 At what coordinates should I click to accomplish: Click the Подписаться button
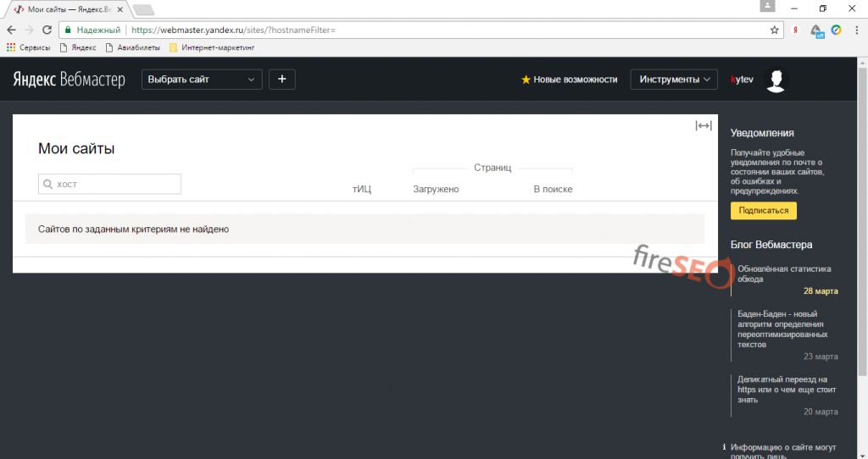coord(763,211)
